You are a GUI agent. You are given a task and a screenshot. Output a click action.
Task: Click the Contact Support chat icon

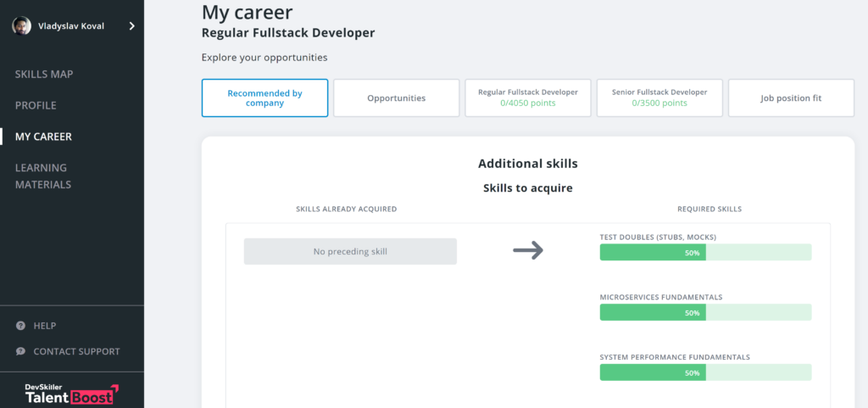point(20,351)
